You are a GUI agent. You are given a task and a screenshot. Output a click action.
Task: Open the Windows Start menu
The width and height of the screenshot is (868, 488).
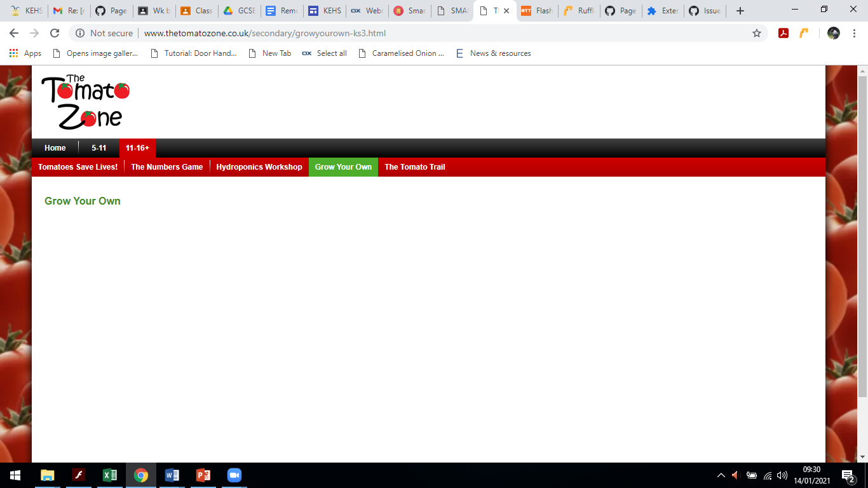14,475
